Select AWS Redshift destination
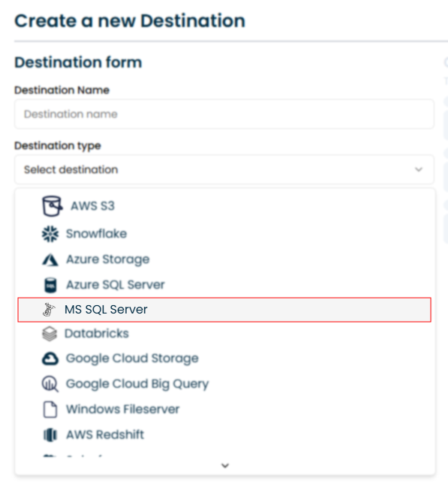The width and height of the screenshot is (448, 483). (x=225, y=435)
